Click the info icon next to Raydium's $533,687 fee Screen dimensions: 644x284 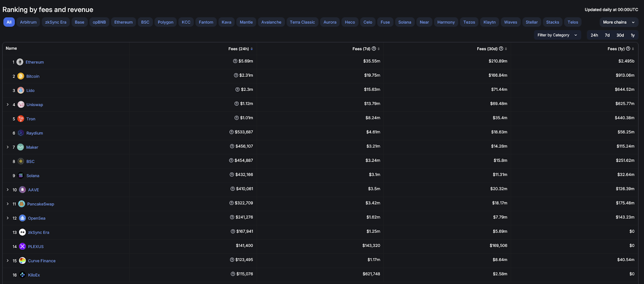point(231,132)
